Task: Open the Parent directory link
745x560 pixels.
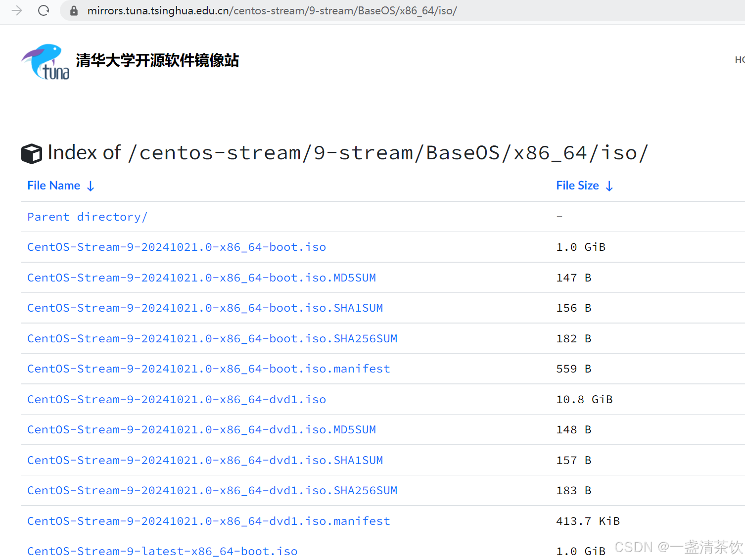Action: (x=87, y=217)
